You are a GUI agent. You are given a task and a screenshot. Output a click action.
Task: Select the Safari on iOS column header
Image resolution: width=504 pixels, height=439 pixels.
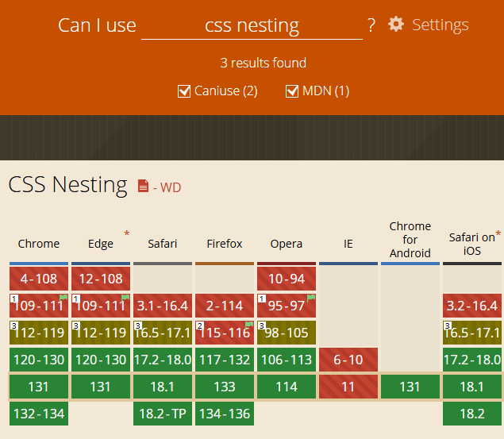pyautogui.click(x=472, y=244)
